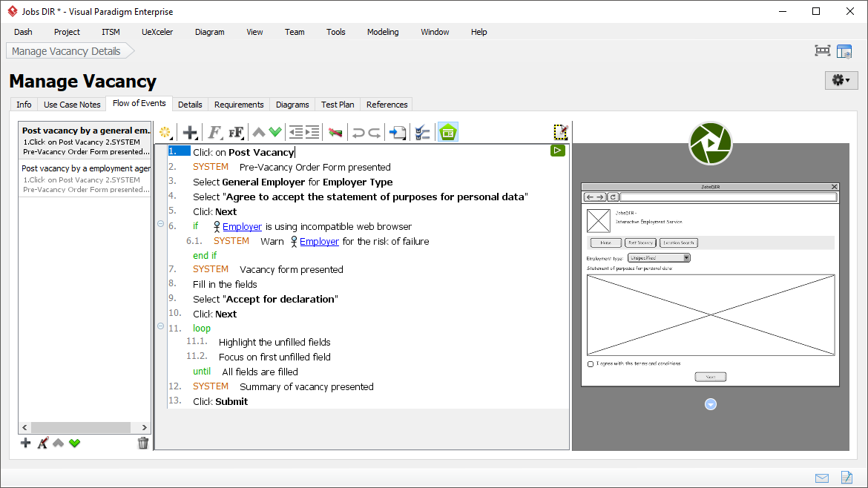
Task: Follow the Employer link in step 6.1
Action: (x=319, y=241)
